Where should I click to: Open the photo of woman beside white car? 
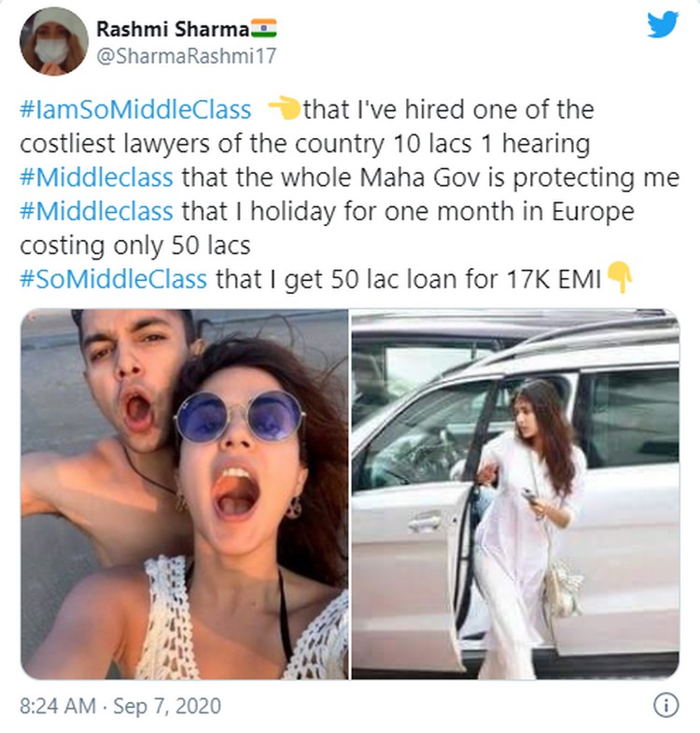point(515,494)
